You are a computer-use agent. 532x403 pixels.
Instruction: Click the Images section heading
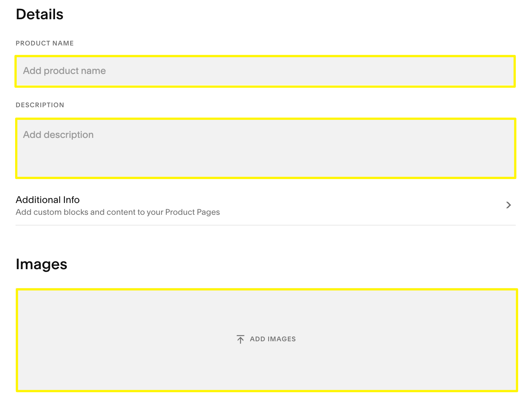[41, 264]
